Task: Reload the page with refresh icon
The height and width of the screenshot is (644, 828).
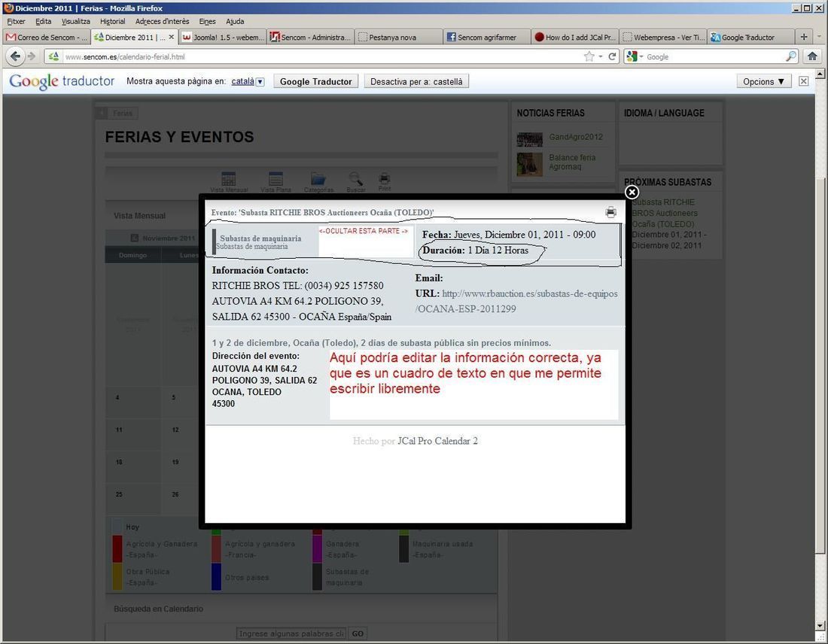Action: 612,56
